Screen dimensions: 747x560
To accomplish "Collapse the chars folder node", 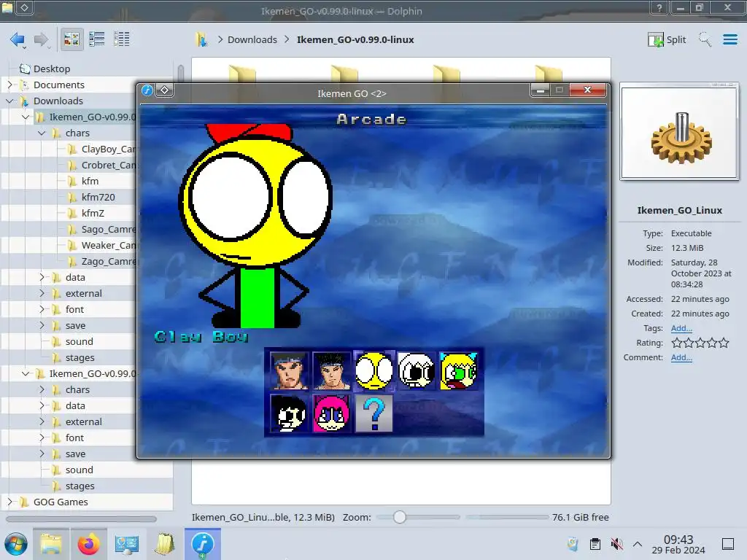I will coord(42,133).
